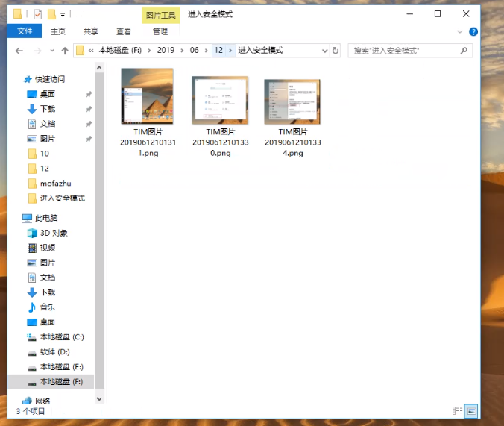Open the 文件 ribbon menu
504x426 pixels.
(x=25, y=31)
